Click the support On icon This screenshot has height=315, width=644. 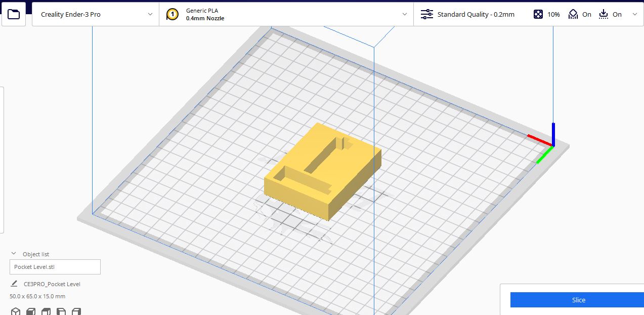573,14
